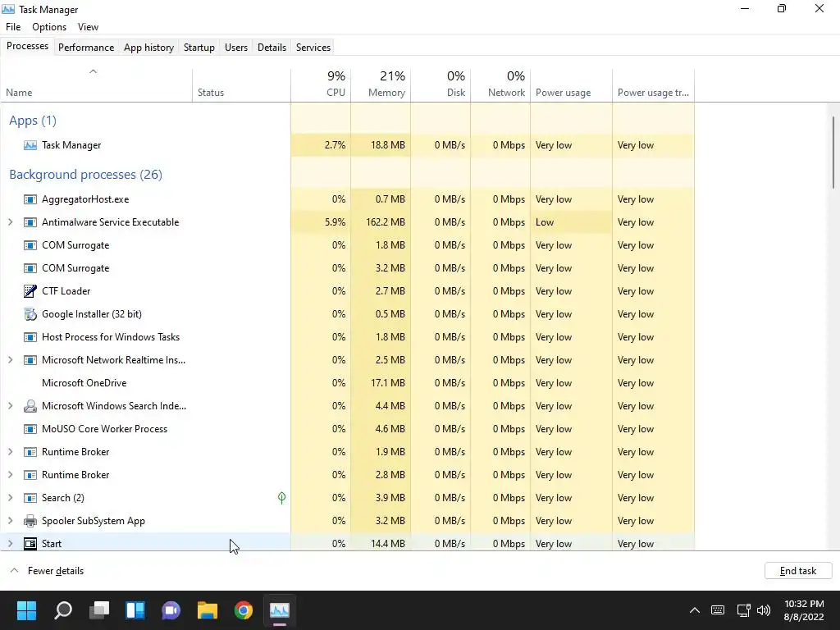Select the COM Surrogate row using 1.8 MB
This screenshot has width=840, height=630.
pyautogui.click(x=347, y=245)
